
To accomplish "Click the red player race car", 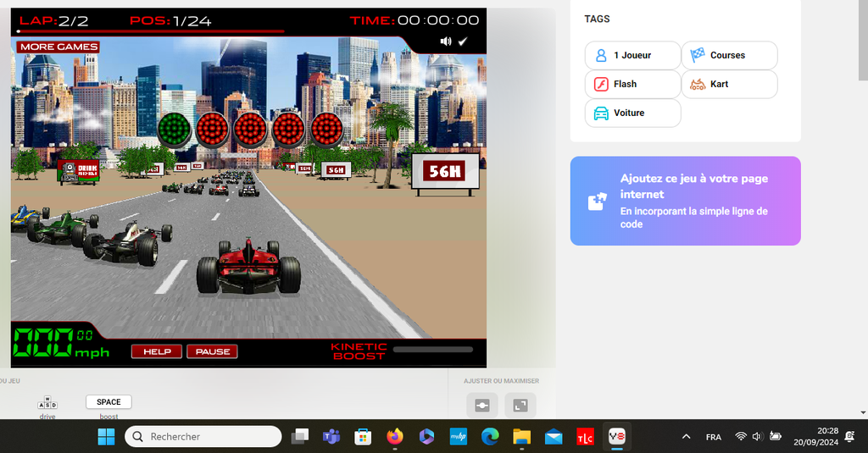I will click(x=248, y=266).
